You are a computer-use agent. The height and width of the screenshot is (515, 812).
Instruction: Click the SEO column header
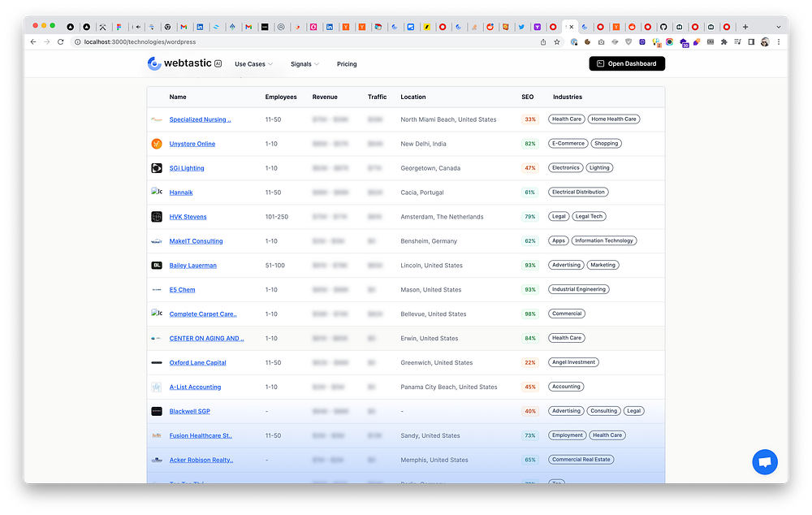(527, 97)
